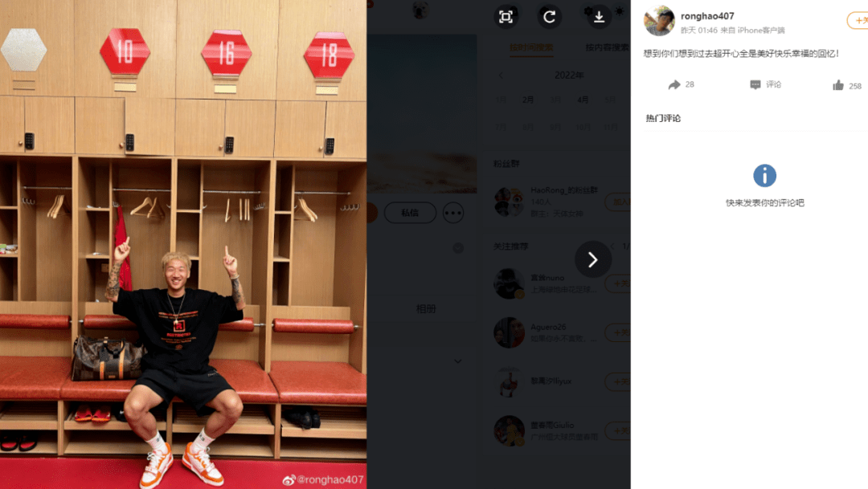Image resolution: width=868 pixels, height=489 pixels.
Task: Go to the previous year arrow beside 2022年
Action: 501,75
